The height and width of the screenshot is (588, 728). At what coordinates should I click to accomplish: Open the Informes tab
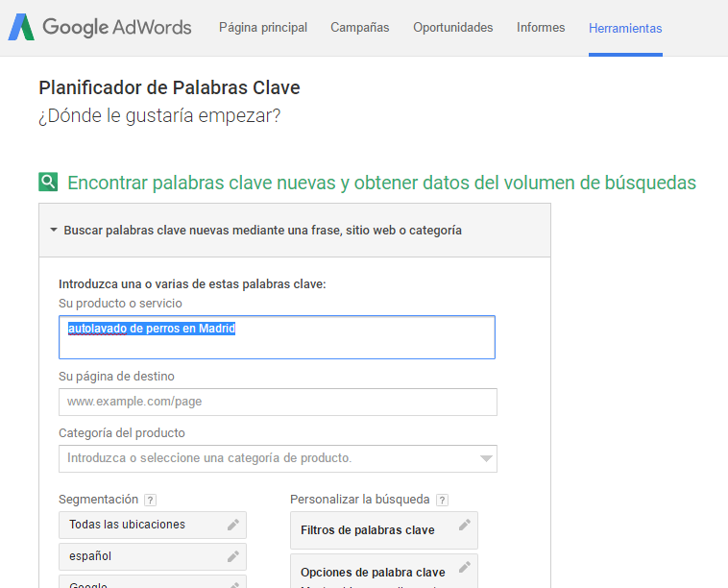[541, 28]
